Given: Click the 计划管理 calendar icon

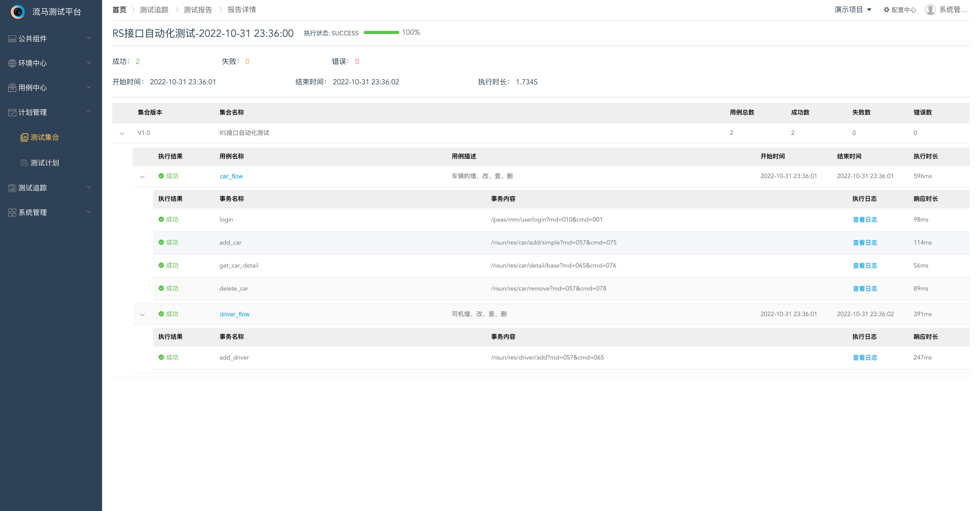Looking at the screenshot, I should (x=12, y=112).
